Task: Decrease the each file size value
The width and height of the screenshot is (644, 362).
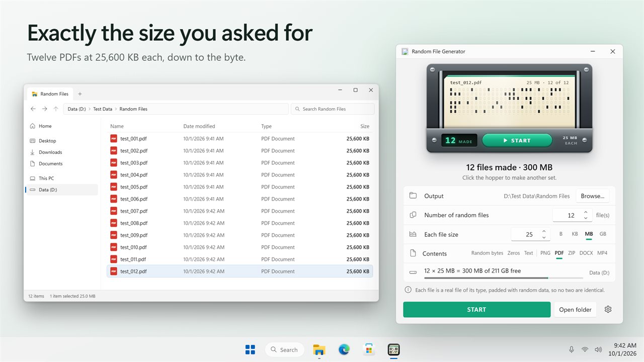Action: pos(544,237)
